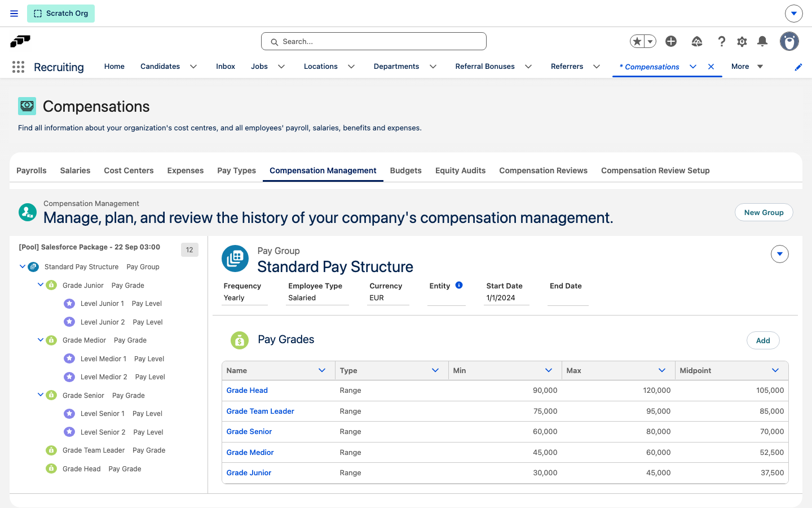This screenshot has width=812, height=508.
Task: Expand the Jobs nav dropdown chevron
Action: tap(281, 67)
